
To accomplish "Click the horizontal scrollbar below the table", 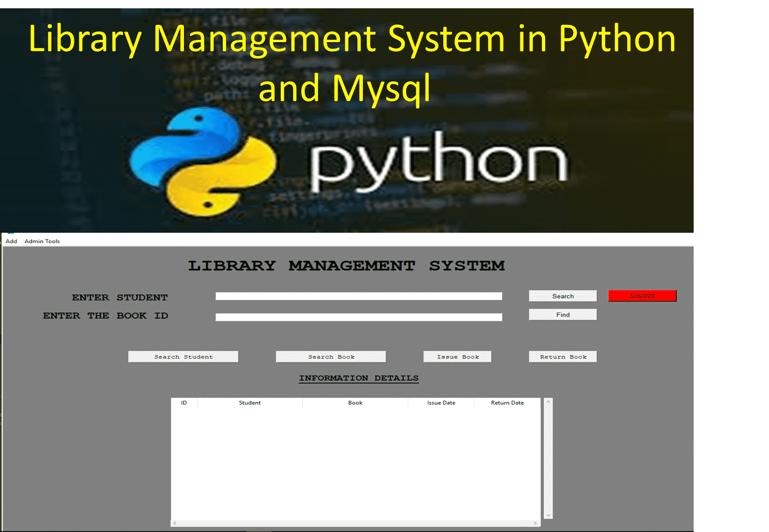I will 355,523.
